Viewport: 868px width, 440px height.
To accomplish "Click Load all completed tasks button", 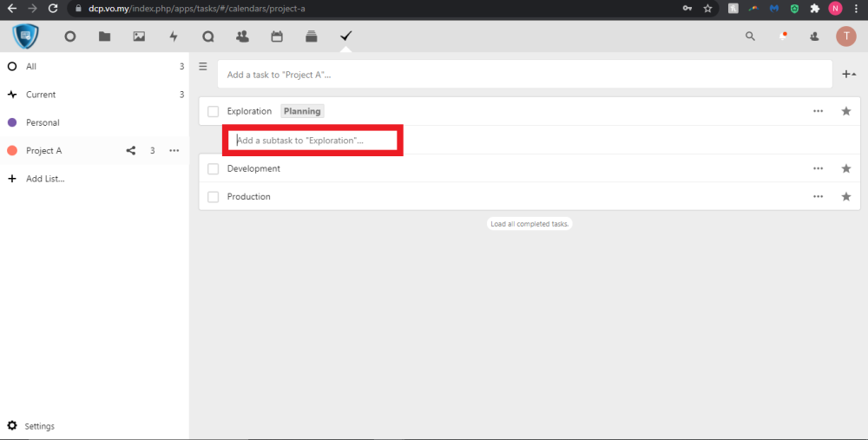I will click(x=529, y=224).
